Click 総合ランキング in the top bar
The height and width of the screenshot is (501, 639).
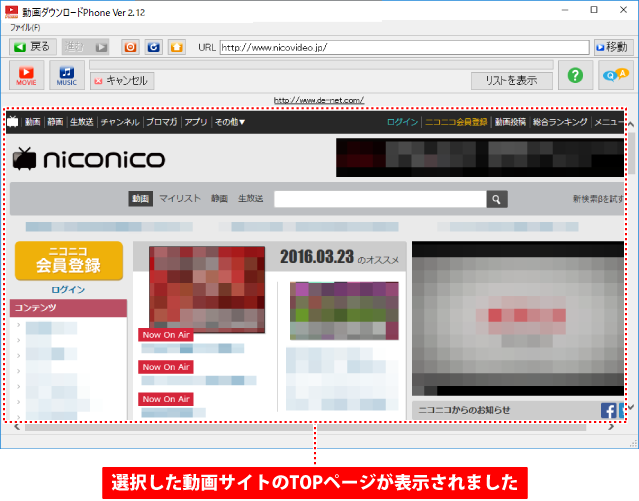click(x=560, y=122)
